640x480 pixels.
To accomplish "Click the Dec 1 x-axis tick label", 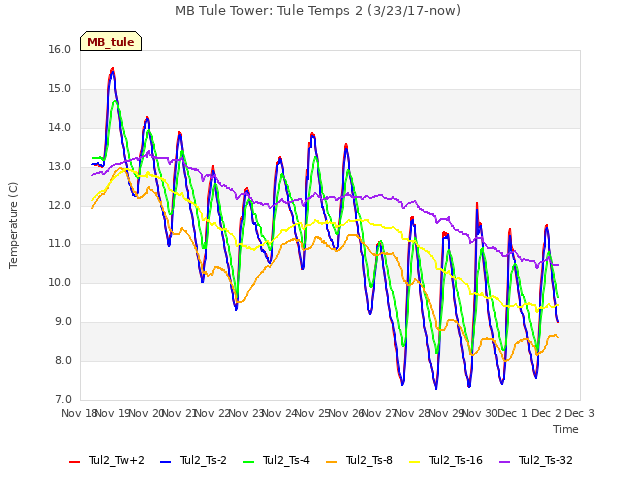I will [x=513, y=413].
